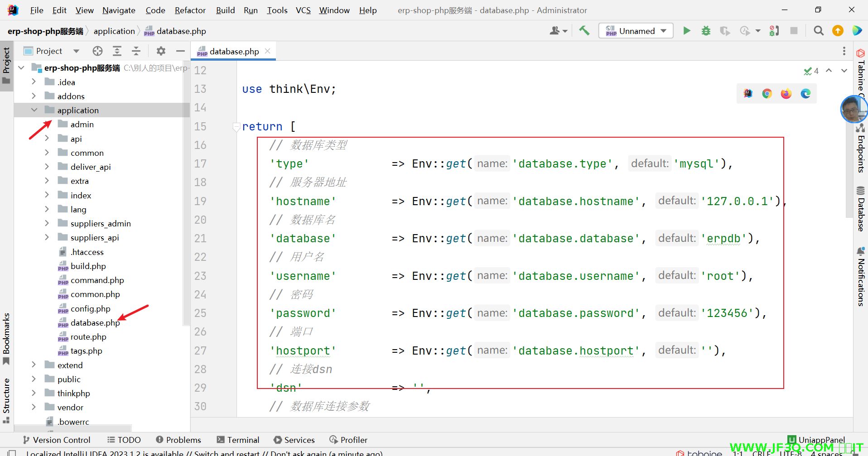The image size is (868, 456).
Task: Open Search Everywhere magnifier icon
Action: [818, 31]
